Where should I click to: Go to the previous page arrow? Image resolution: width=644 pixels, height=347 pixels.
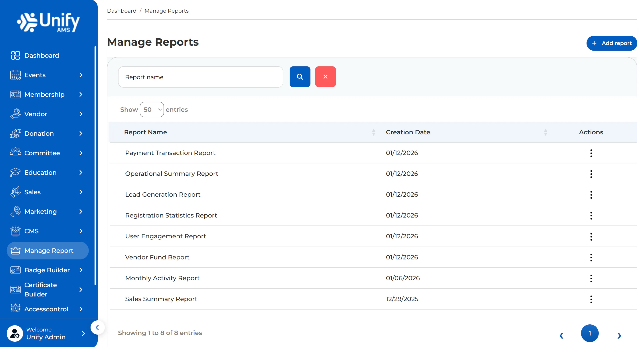[561, 335]
